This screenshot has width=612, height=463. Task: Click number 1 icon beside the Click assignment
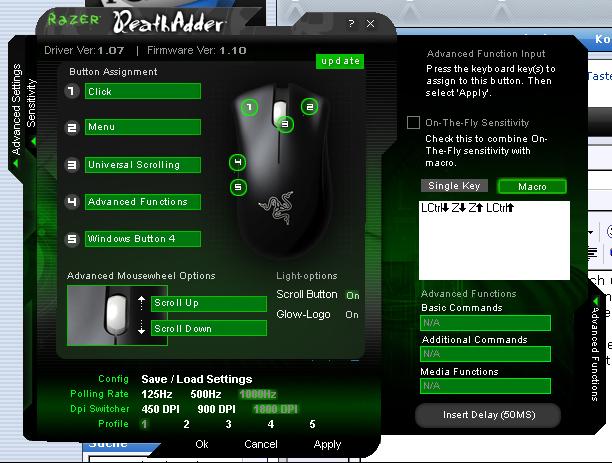[72, 91]
